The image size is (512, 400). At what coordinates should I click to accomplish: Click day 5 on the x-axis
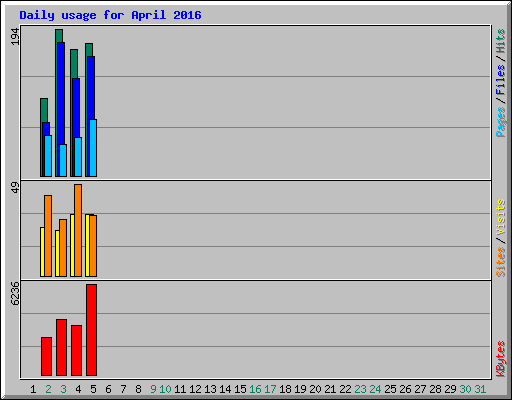pos(93,389)
